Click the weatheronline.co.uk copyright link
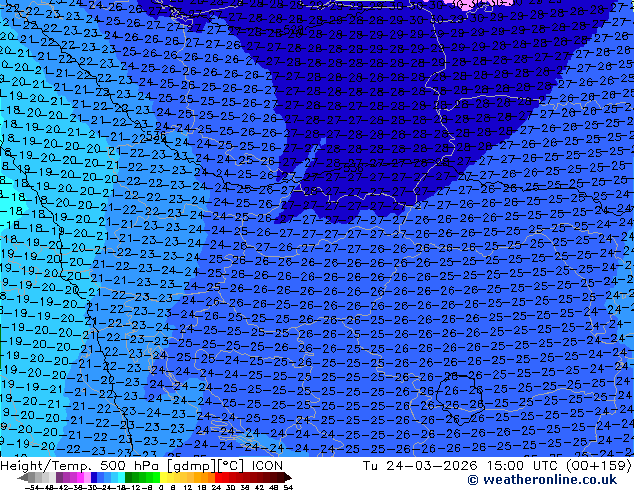The height and width of the screenshot is (490, 634). [x=542, y=480]
